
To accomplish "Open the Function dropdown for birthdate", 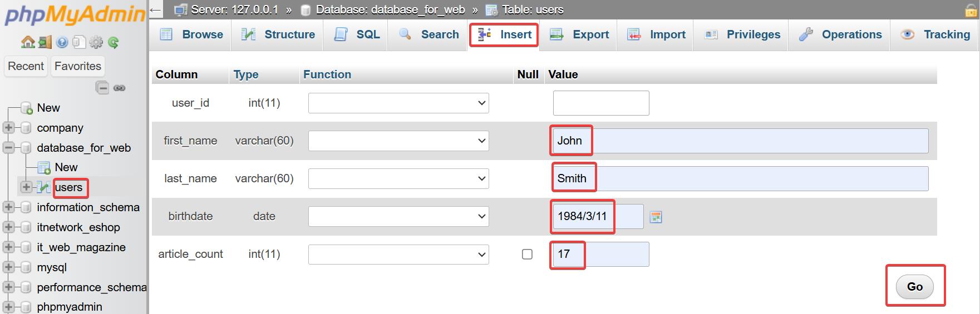I will [398, 216].
